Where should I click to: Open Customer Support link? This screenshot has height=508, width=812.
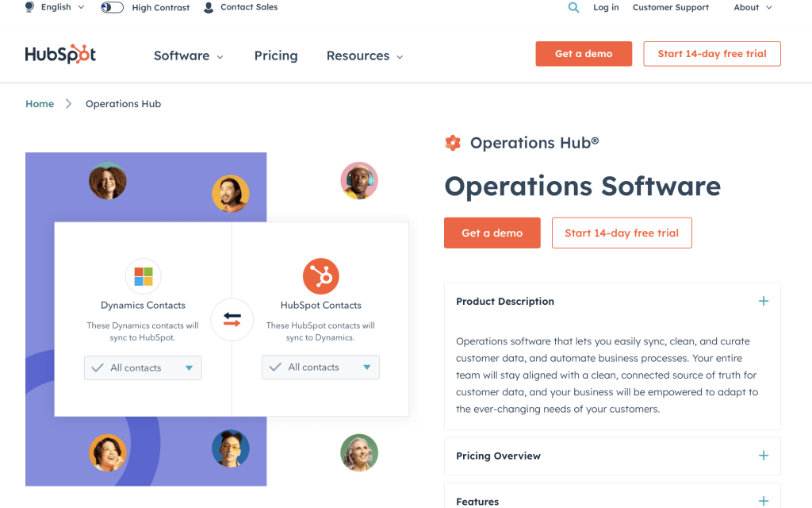pyautogui.click(x=671, y=7)
